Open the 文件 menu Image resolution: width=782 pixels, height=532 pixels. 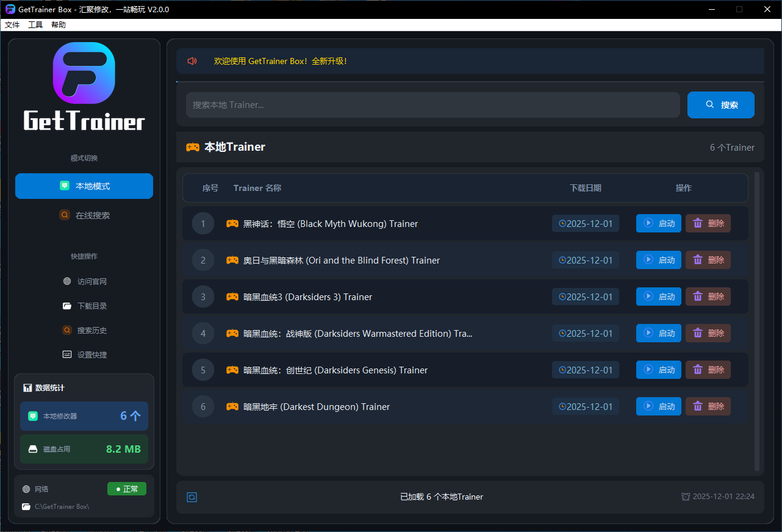click(x=12, y=25)
